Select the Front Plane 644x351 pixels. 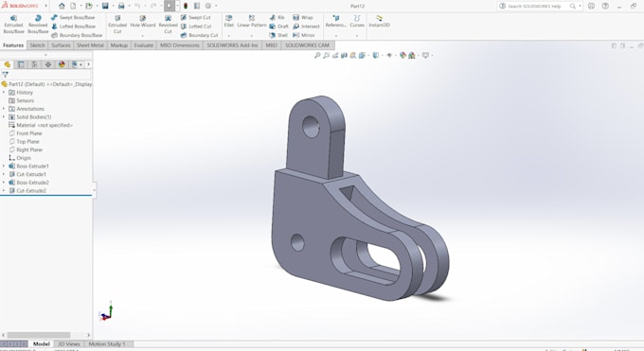[x=26, y=133]
